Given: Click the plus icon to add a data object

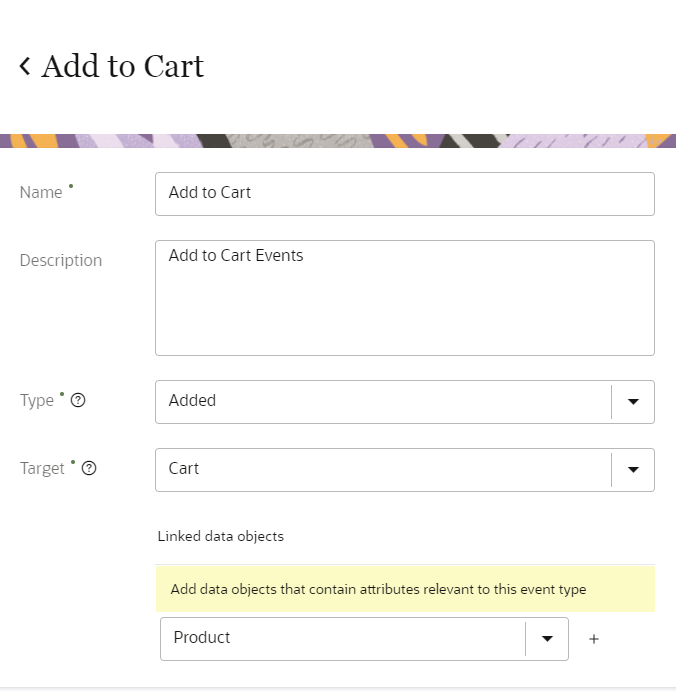Looking at the screenshot, I should pos(594,639).
